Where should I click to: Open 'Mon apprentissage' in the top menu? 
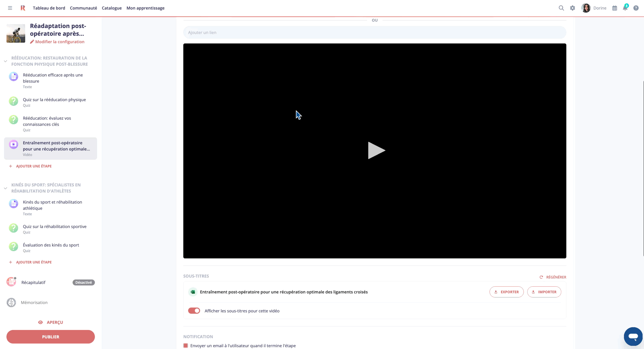tap(145, 8)
